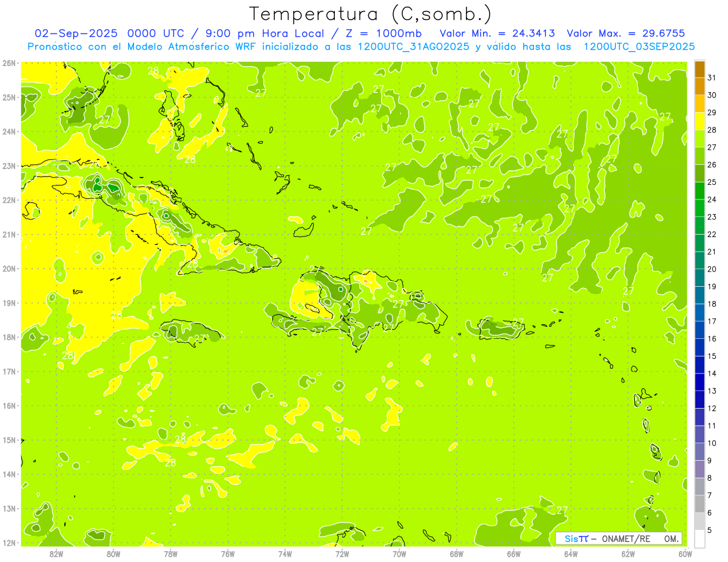Click the '24' colorbar label
728x562 pixels.
(712, 199)
